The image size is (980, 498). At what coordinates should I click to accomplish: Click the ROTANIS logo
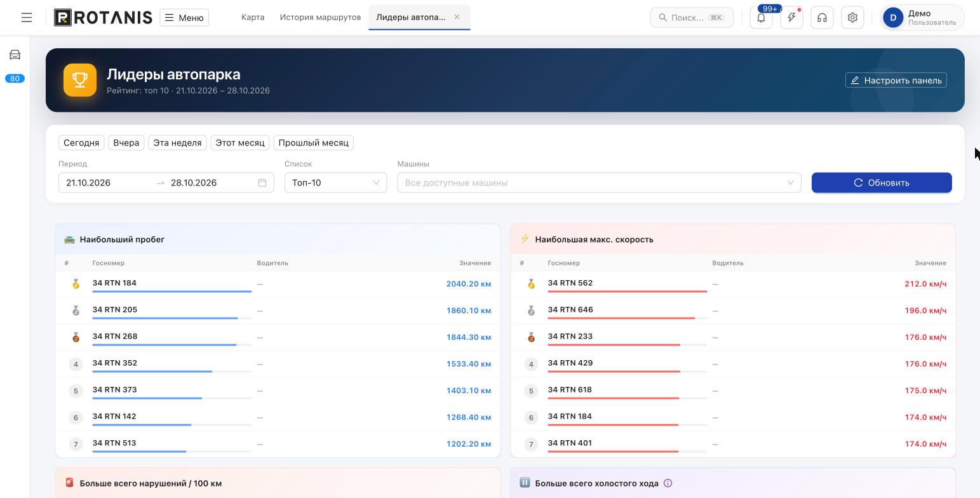(x=103, y=18)
